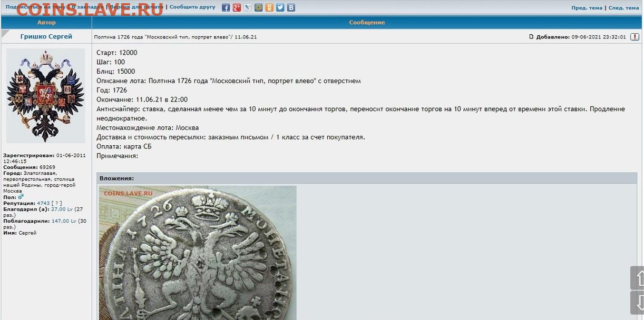Viewport: 644px width, 320px height.
Task: Click 'Местонахождение лота: Москва' line
Action: tap(148, 128)
